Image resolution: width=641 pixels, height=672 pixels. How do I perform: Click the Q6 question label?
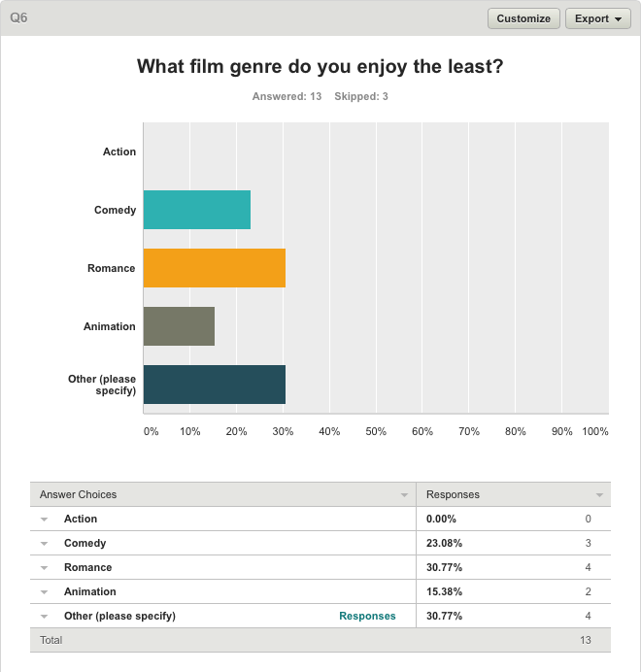point(18,18)
